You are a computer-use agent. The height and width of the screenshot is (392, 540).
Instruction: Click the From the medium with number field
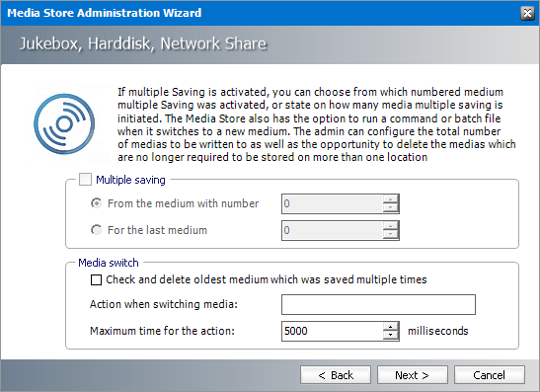(x=332, y=203)
